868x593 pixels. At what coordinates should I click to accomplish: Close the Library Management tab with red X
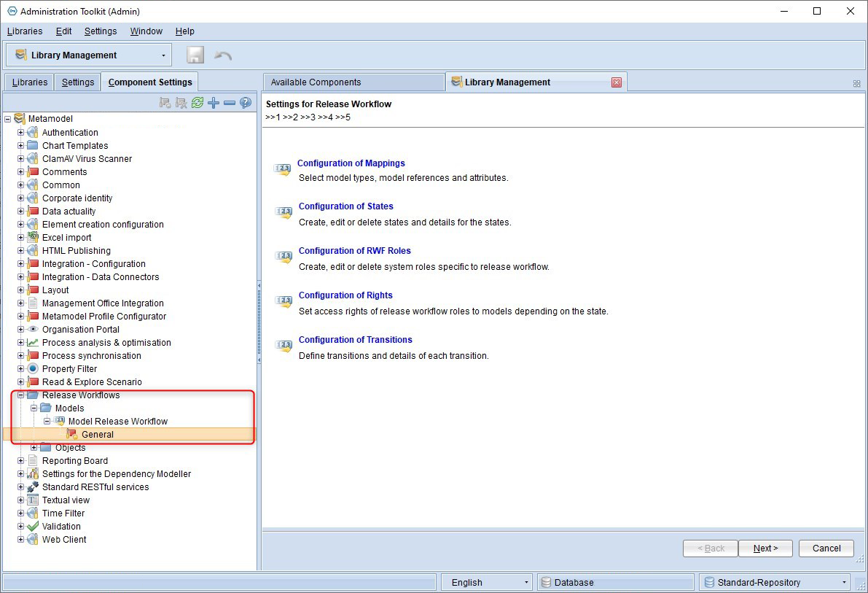[x=616, y=82]
